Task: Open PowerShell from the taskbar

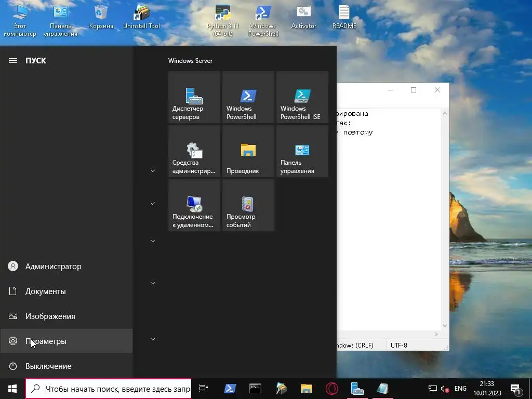Action: click(x=230, y=389)
